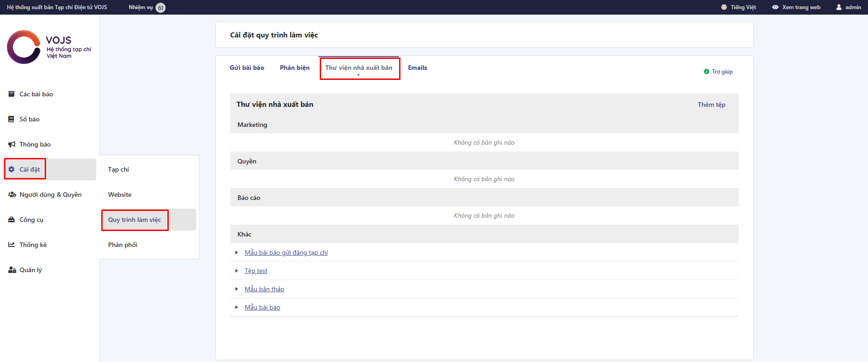Go to Website settings submenu item

pyautogui.click(x=120, y=194)
